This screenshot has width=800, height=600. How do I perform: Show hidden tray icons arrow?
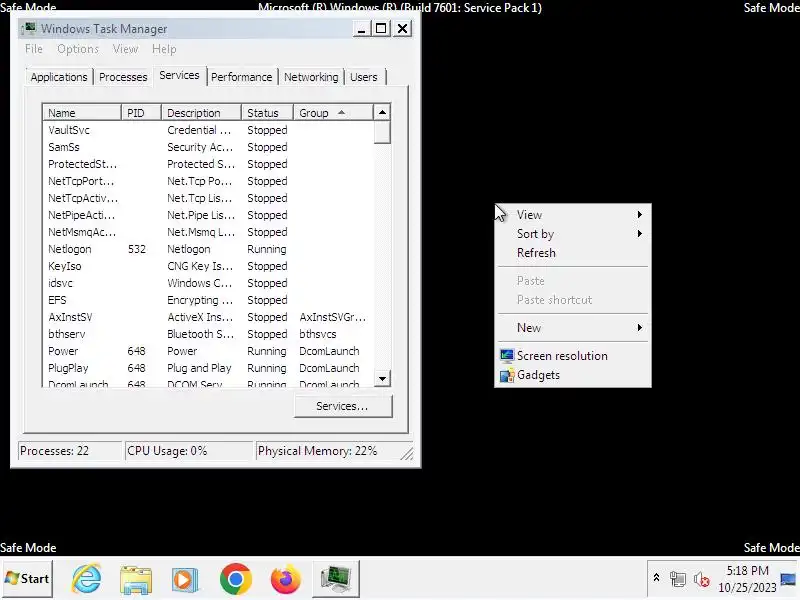point(657,578)
